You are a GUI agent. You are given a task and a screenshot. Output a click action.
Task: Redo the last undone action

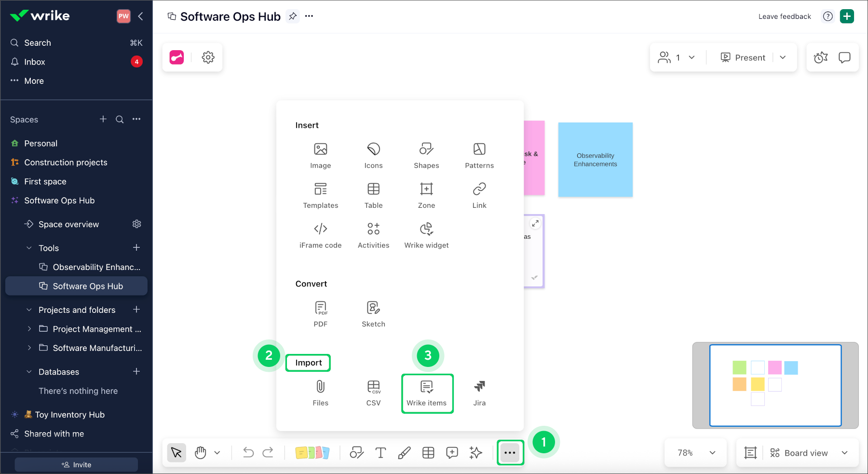click(268, 452)
